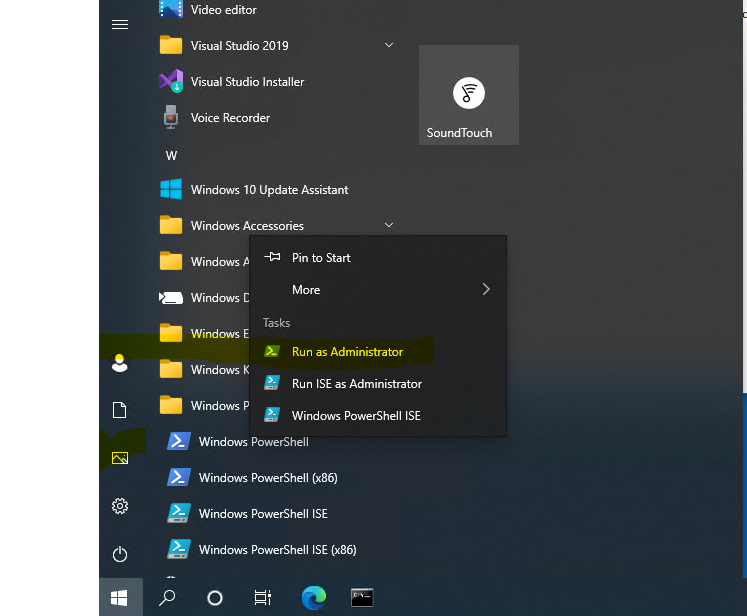The width and height of the screenshot is (747, 616).
Task: Click the Cortana circle on the taskbar
Action: click(215, 597)
